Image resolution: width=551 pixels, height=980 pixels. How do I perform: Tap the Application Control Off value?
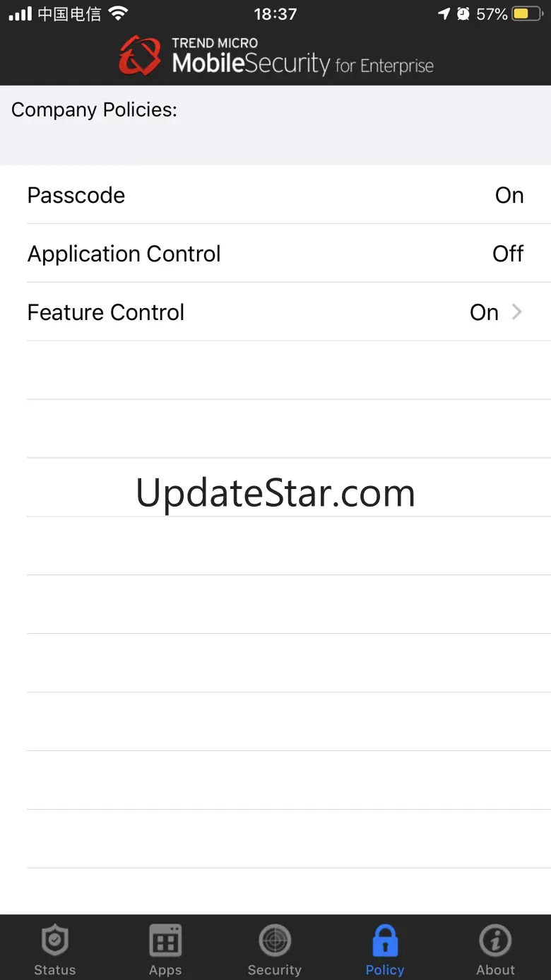508,254
